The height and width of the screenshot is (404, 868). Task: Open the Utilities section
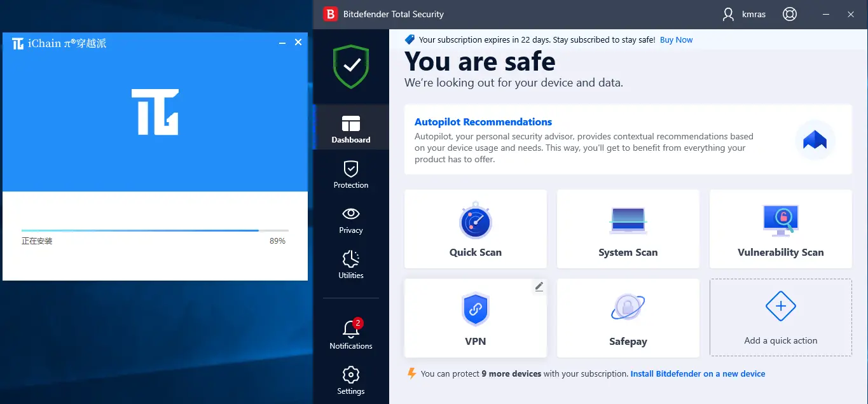click(351, 265)
